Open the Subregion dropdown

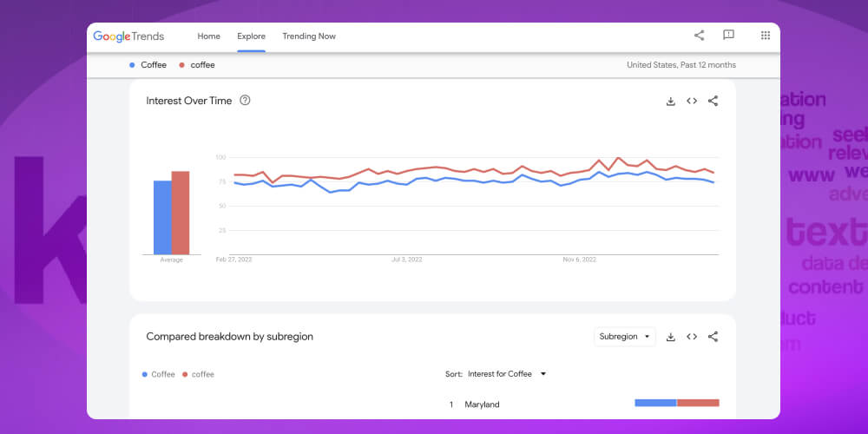624,337
